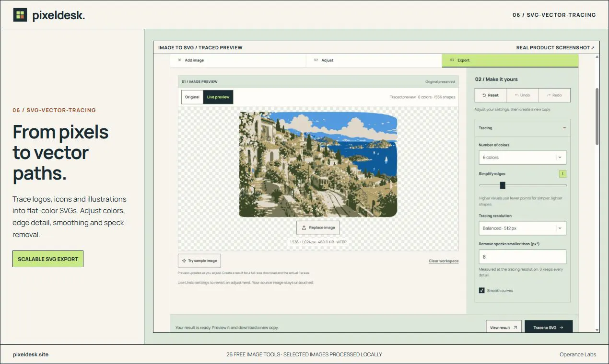Reset all tracing adjustments
609x364 pixels.
[491, 95]
